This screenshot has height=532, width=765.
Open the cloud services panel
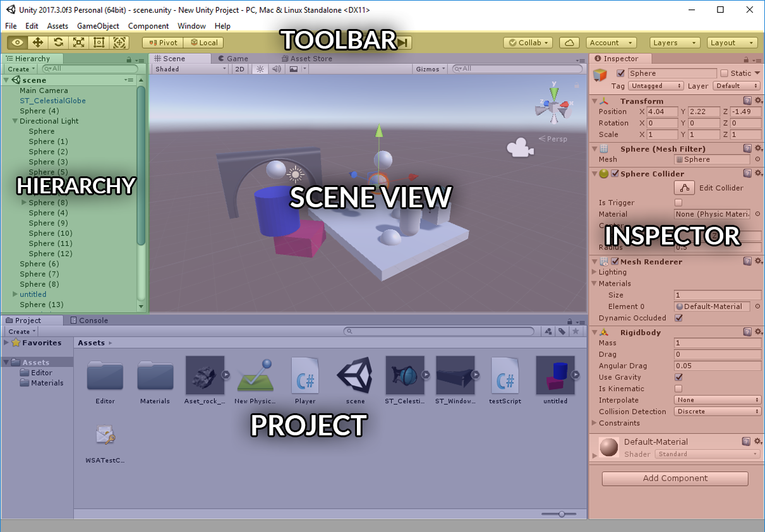(x=570, y=42)
